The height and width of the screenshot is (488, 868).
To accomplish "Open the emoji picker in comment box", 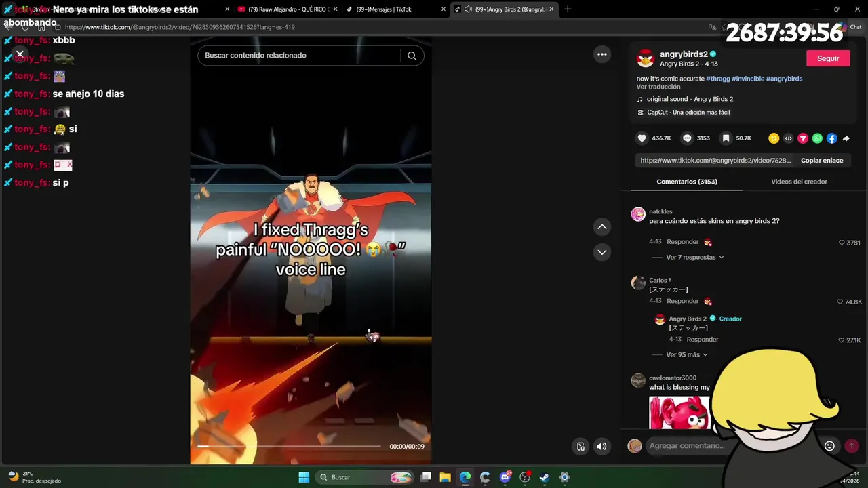I will pos(829,445).
